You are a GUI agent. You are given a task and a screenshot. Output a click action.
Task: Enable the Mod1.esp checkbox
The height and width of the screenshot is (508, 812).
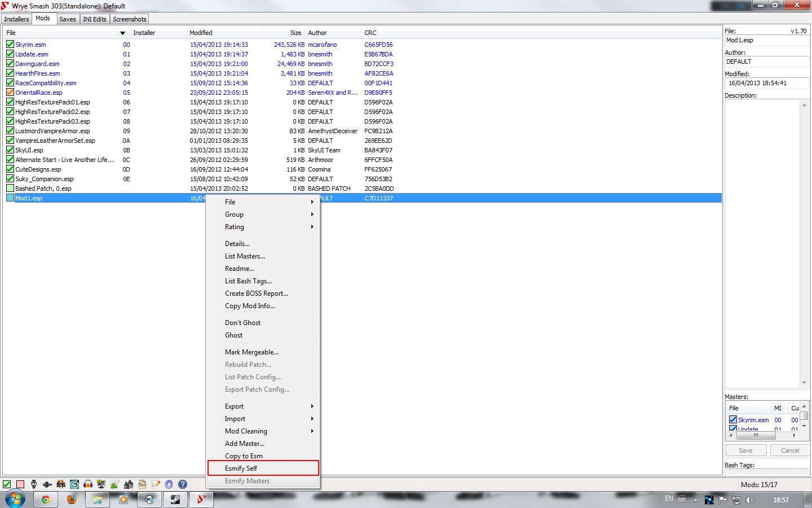pyautogui.click(x=10, y=198)
